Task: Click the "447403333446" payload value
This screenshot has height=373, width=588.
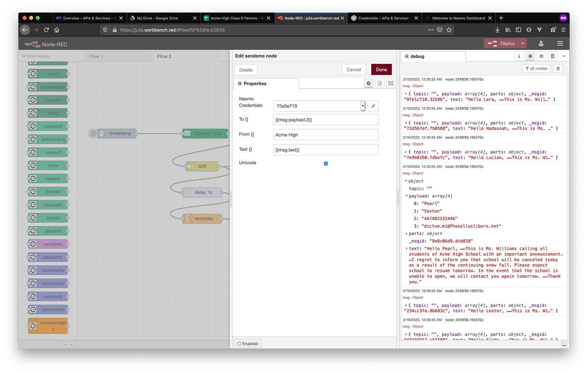Action: (x=439, y=218)
